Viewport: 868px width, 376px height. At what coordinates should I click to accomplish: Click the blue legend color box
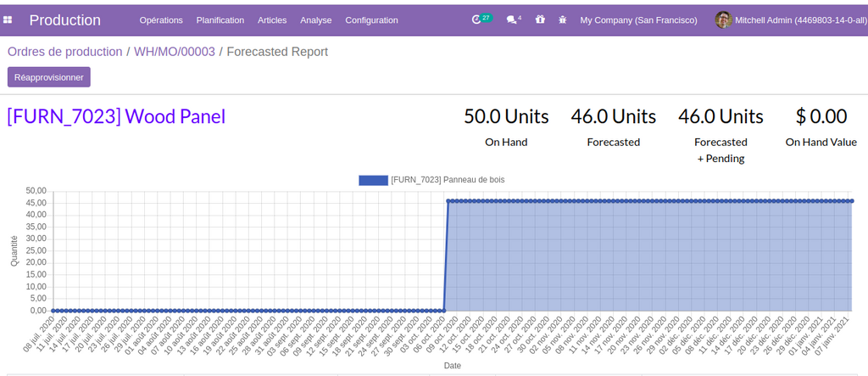[372, 180]
